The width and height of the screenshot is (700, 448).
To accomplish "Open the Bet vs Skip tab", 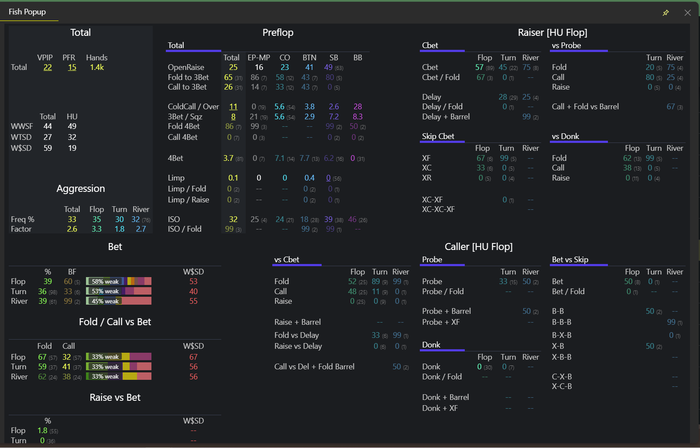I will click(570, 259).
